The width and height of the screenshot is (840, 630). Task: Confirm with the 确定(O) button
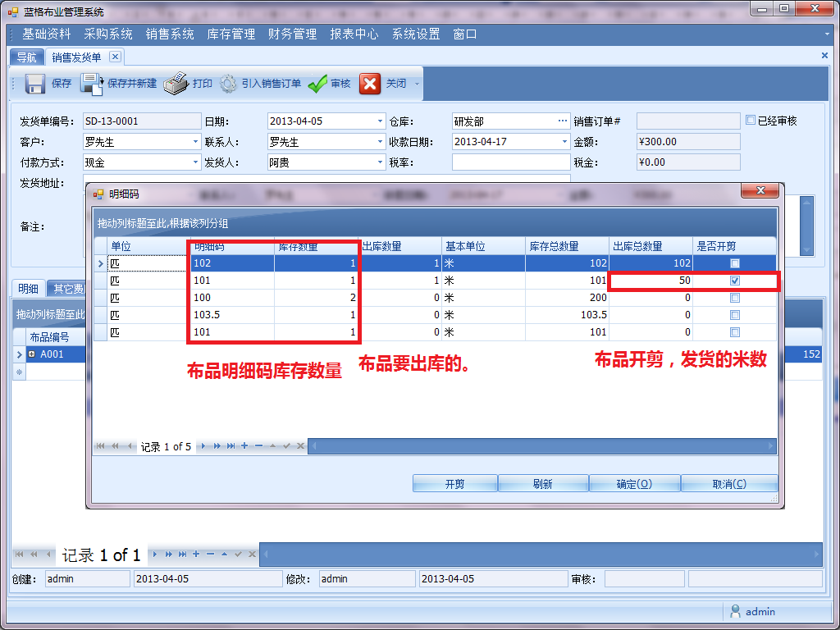click(634, 484)
